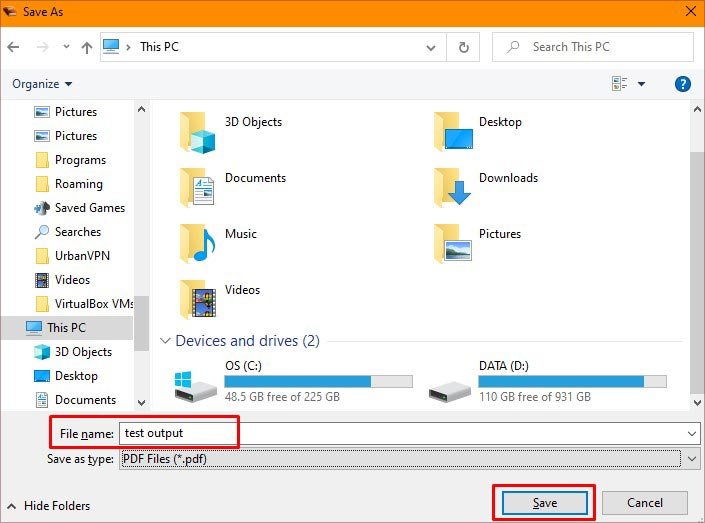Click main pane scroll down arrow

(x=697, y=402)
